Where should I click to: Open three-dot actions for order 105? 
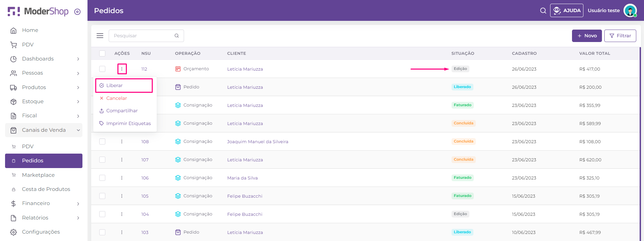(x=122, y=196)
